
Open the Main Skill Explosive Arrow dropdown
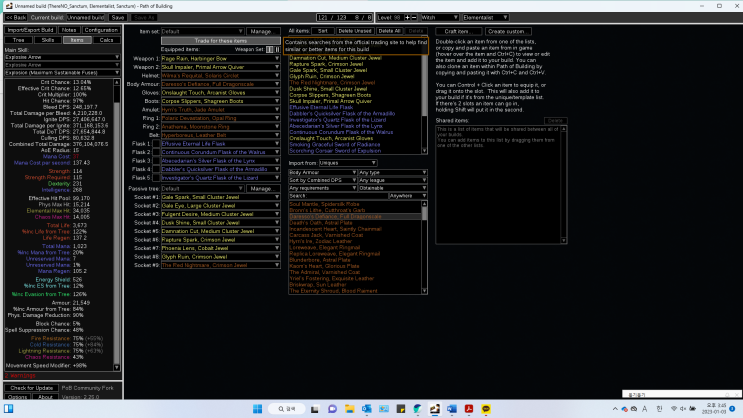(62, 57)
